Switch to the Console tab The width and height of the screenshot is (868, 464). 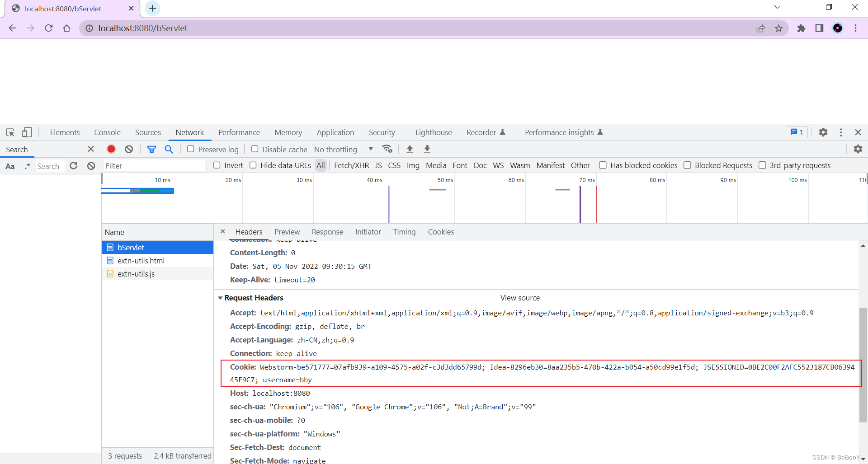tap(107, 132)
